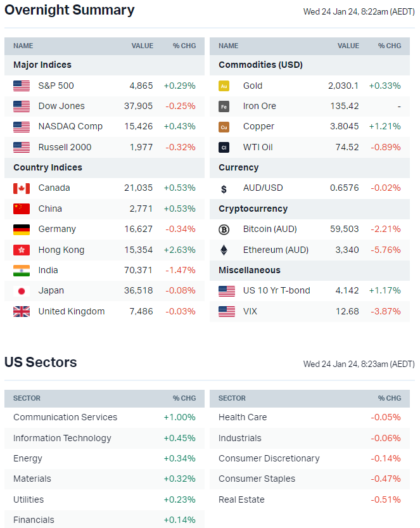Open the S&P 500 index link
The height and width of the screenshot is (528, 420).
[56, 86]
